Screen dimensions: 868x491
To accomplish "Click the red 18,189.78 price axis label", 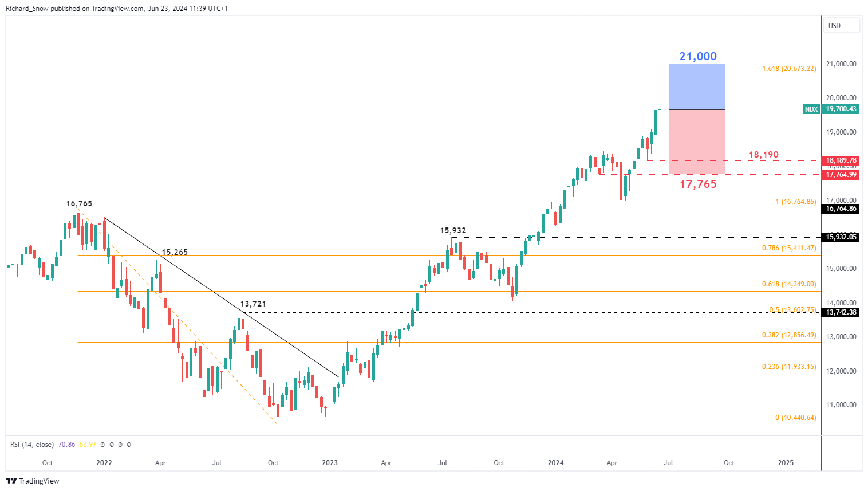I will pos(841,160).
